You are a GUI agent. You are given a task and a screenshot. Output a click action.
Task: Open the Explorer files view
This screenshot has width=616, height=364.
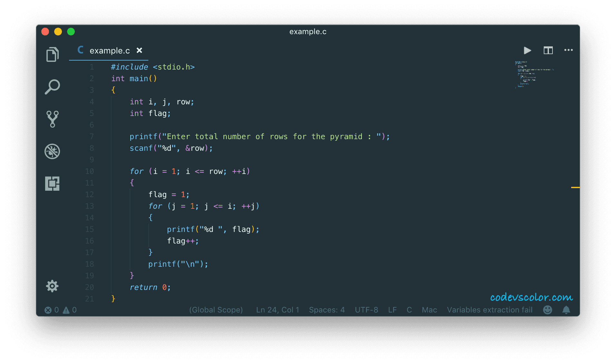52,54
